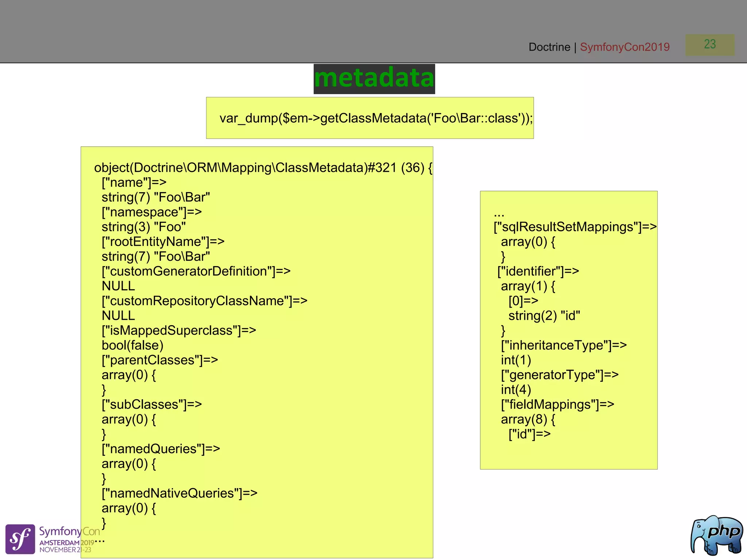The width and height of the screenshot is (747, 560).
Task: Select the object(Doctrine\ORM\Mapping\ClassMetadata)#321 line
Action: (263, 168)
